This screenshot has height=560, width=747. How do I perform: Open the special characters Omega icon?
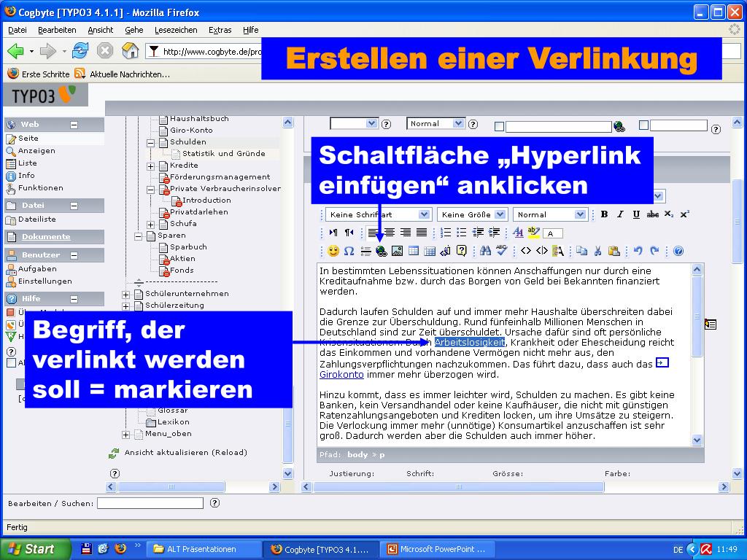[x=349, y=251]
